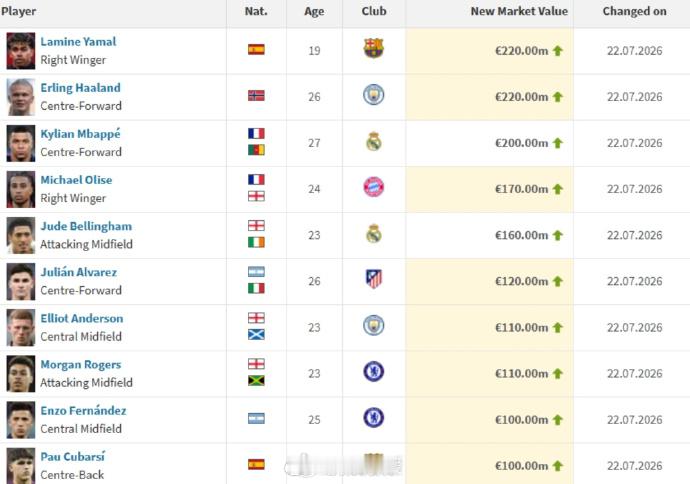Viewport: 690px width, 484px height.
Task: Click Real Madrid crest beside Mbappé
Action: 374,142
